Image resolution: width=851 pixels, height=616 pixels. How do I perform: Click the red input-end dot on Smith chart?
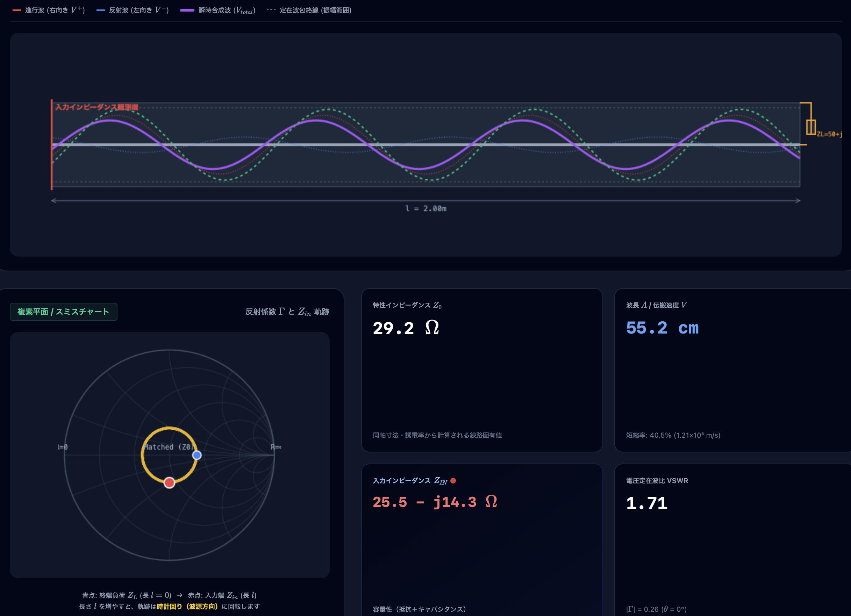[x=169, y=482]
